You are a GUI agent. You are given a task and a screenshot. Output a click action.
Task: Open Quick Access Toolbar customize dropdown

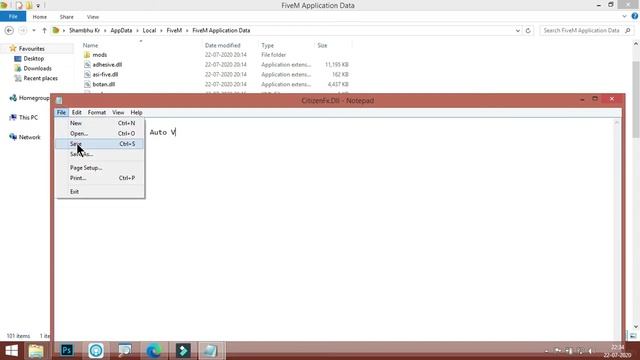coord(38,6)
